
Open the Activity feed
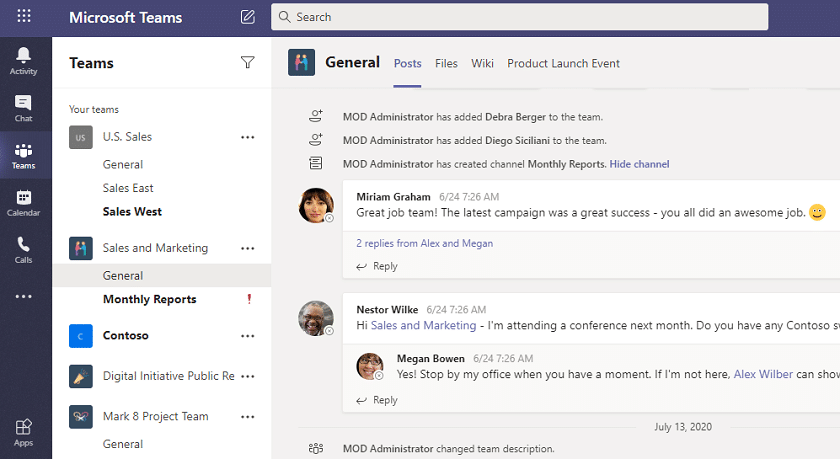(24, 61)
